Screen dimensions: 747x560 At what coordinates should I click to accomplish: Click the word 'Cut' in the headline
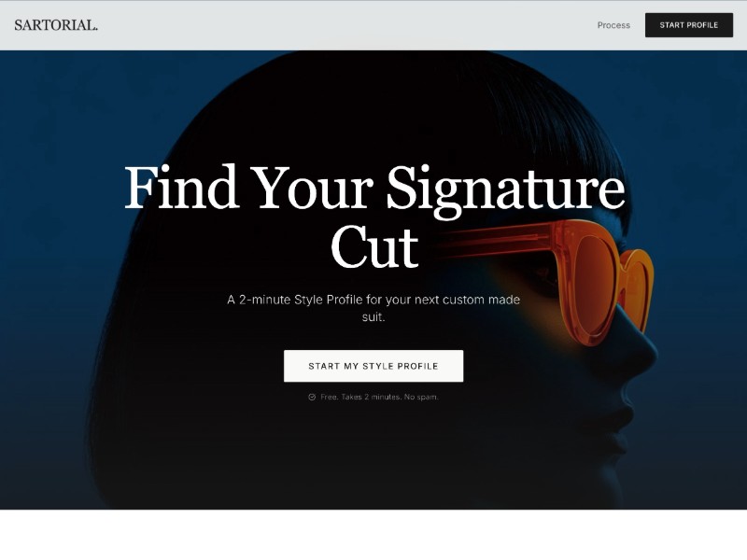374,247
